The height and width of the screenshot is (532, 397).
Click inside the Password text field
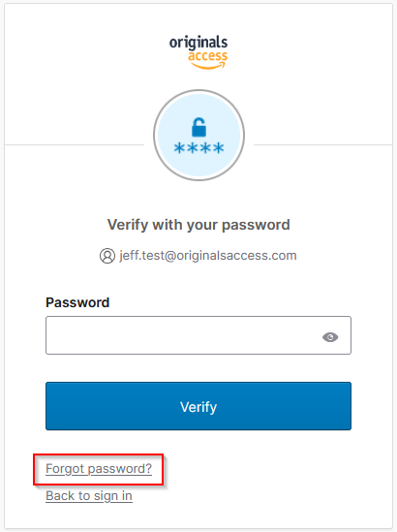198,335
